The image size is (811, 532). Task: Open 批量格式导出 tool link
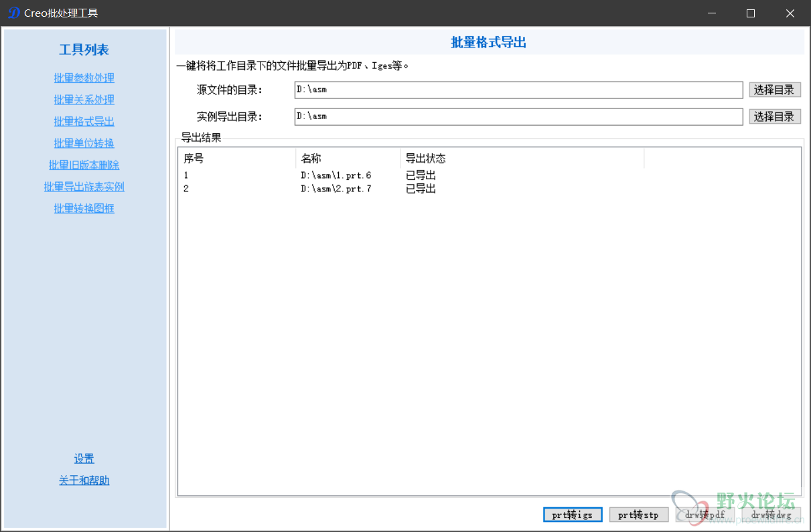point(84,122)
